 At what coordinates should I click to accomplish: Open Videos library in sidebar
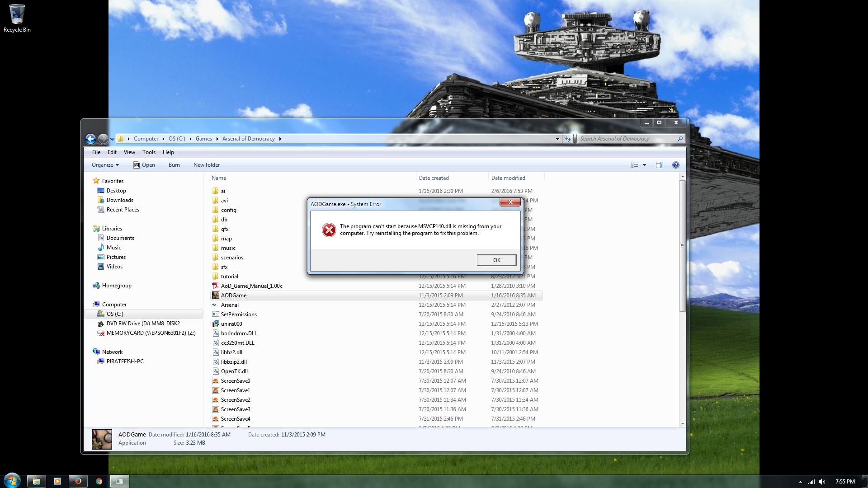(114, 267)
